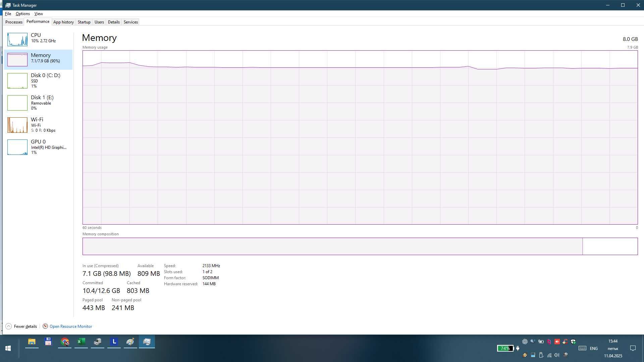Open the Excel icon in the taskbar

(x=81, y=342)
